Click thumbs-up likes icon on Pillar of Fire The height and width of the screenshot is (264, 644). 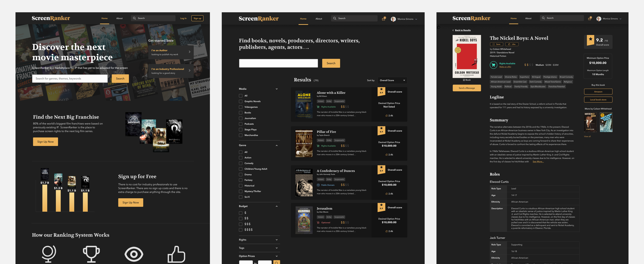[x=387, y=155]
